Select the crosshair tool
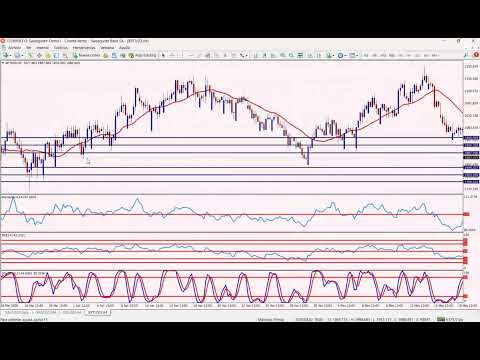The image size is (480, 360). tap(172, 55)
